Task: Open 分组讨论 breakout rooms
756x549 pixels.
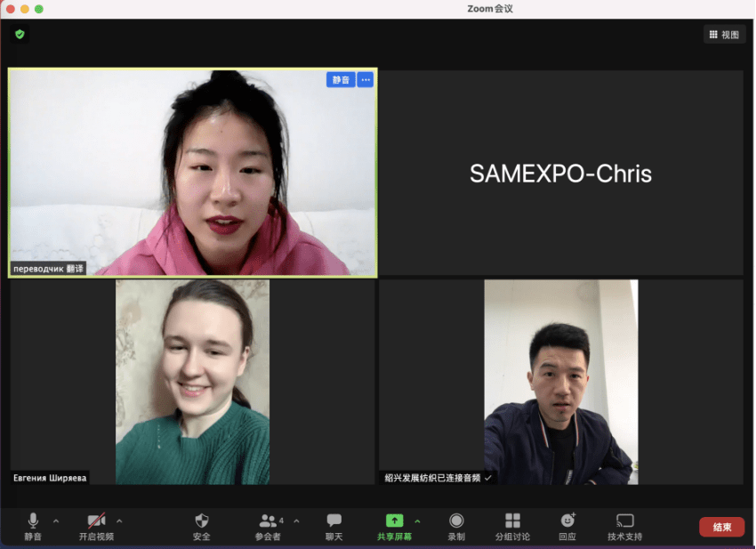Action: pos(512,526)
